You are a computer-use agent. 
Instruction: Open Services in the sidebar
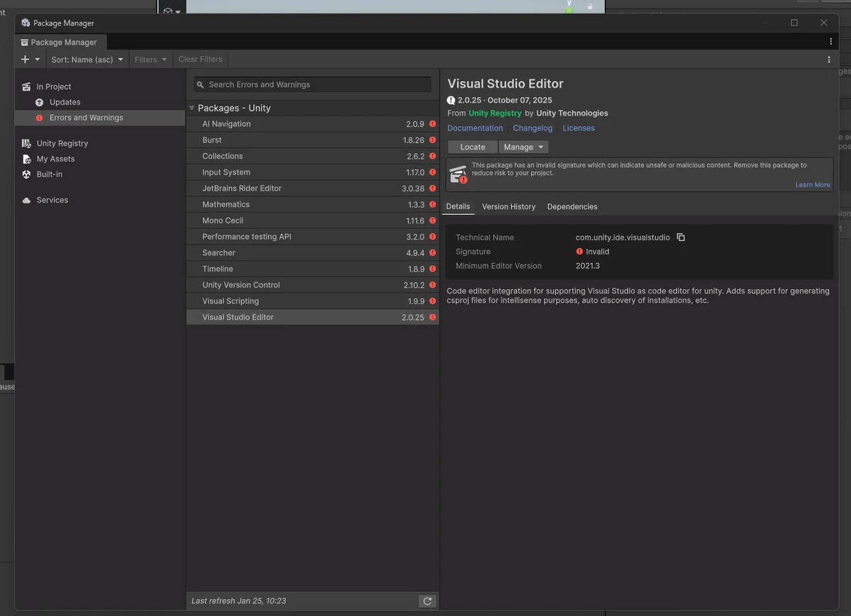(52, 201)
